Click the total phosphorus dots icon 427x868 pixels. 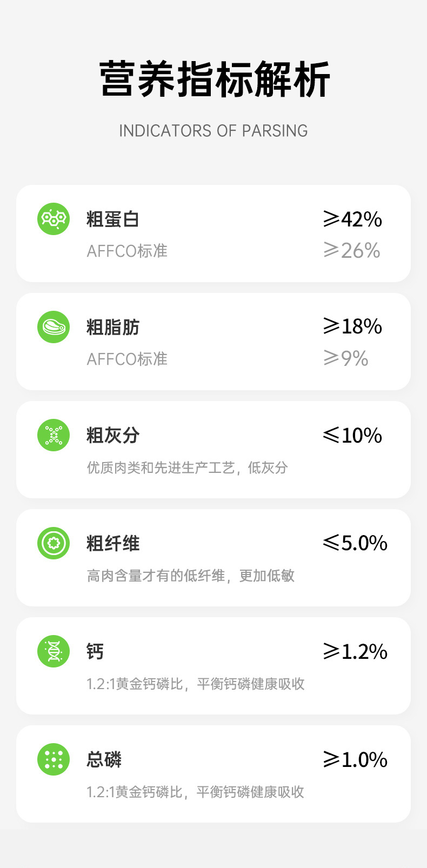click(x=54, y=759)
